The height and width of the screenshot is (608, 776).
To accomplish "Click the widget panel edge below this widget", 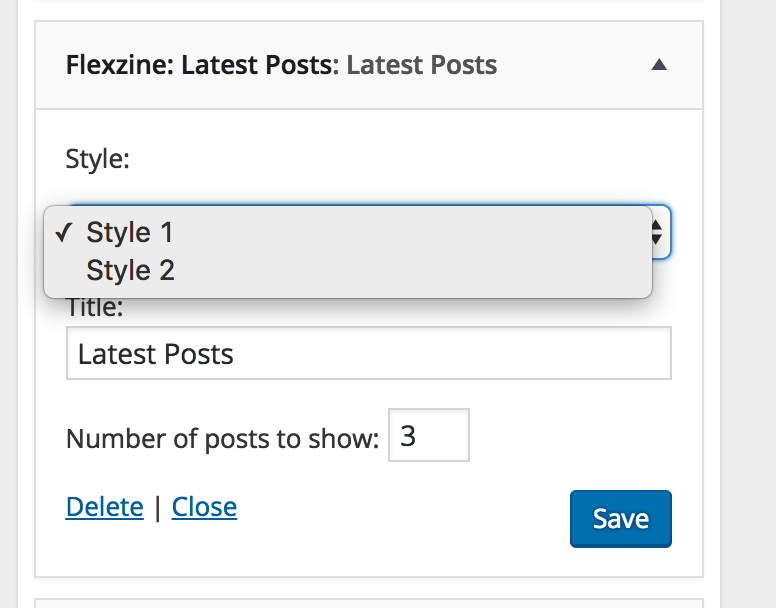I will coord(369,603).
